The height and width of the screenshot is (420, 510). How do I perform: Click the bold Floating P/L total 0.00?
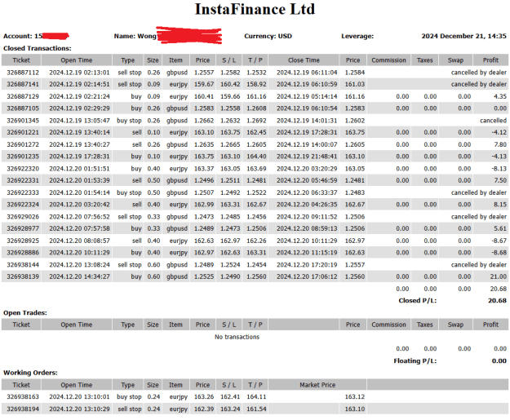[499, 361]
